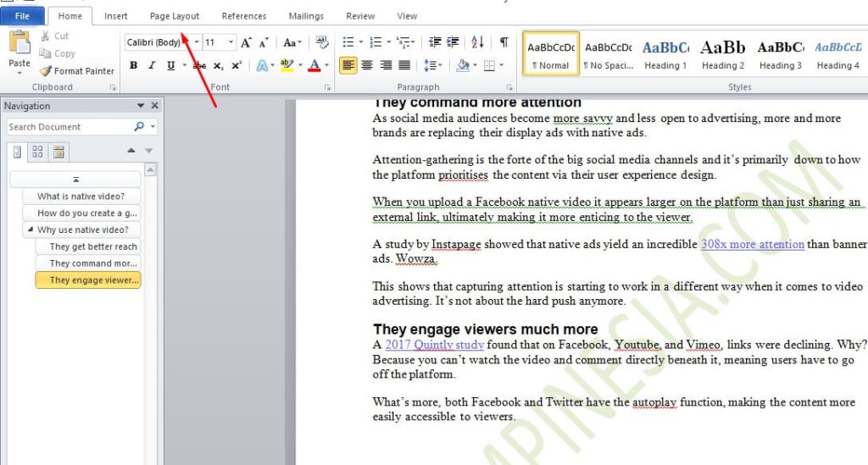Expand the numbered list style dropdown

coord(388,42)
